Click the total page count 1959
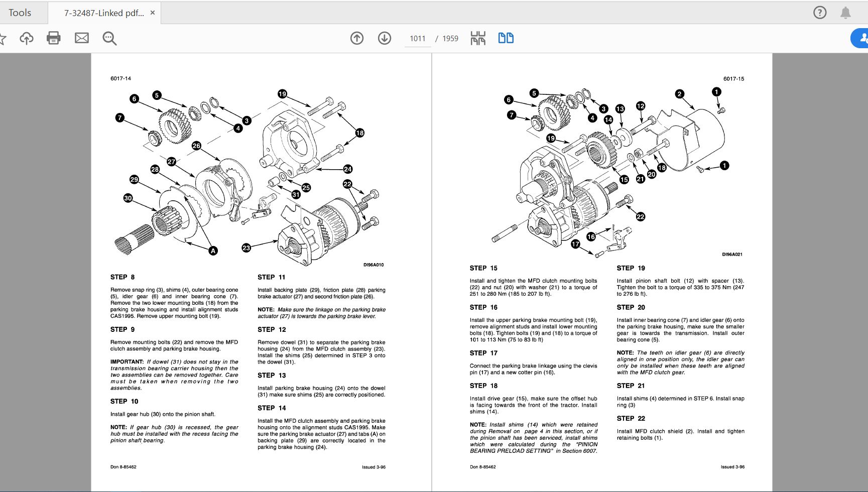This screenshot has height=492, width=868. click(x=449, y=38)
